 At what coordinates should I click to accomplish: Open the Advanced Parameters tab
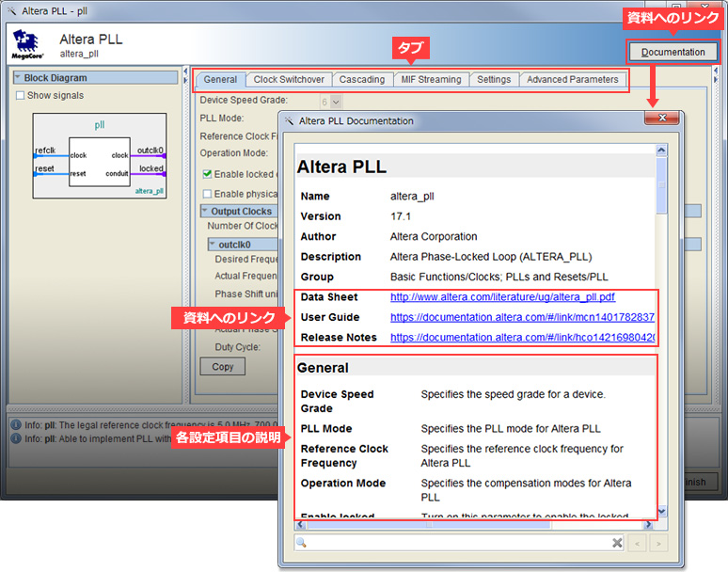tap(573, 79)
